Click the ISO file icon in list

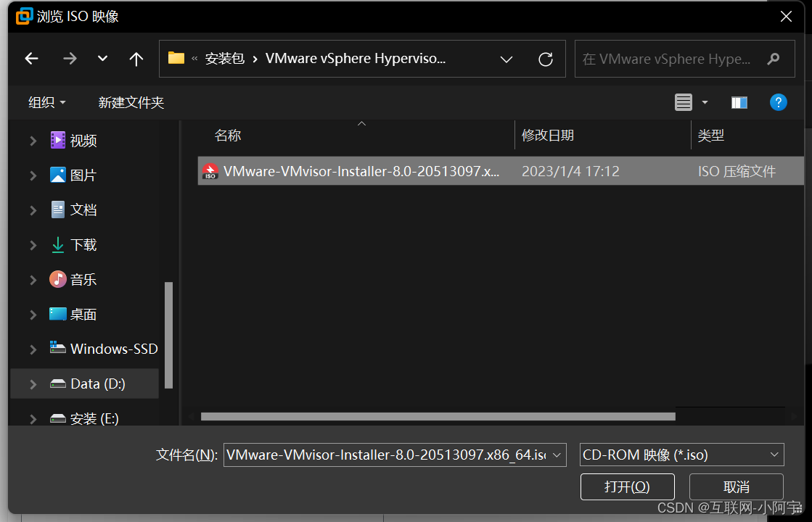[210, 171]
